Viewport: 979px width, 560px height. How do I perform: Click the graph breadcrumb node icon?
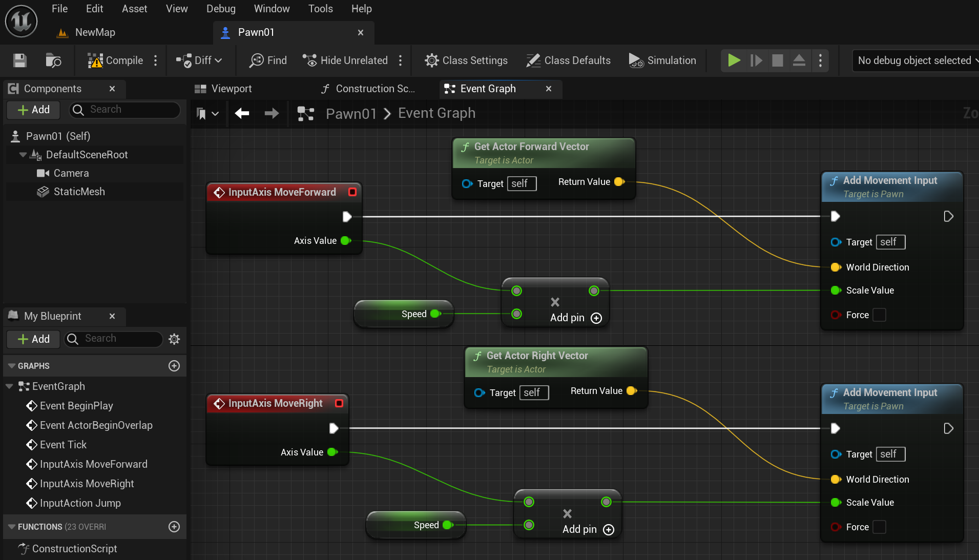coord(306,113)
